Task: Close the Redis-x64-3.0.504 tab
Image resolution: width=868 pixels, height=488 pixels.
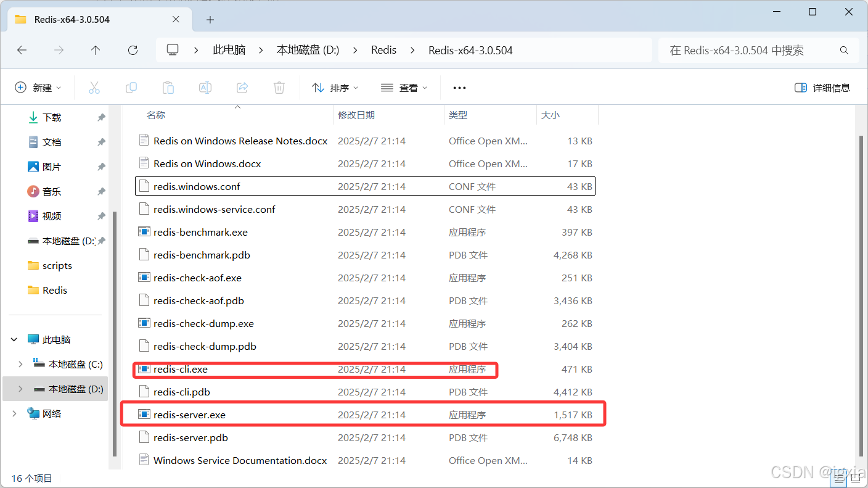Action: pos(176,20)
